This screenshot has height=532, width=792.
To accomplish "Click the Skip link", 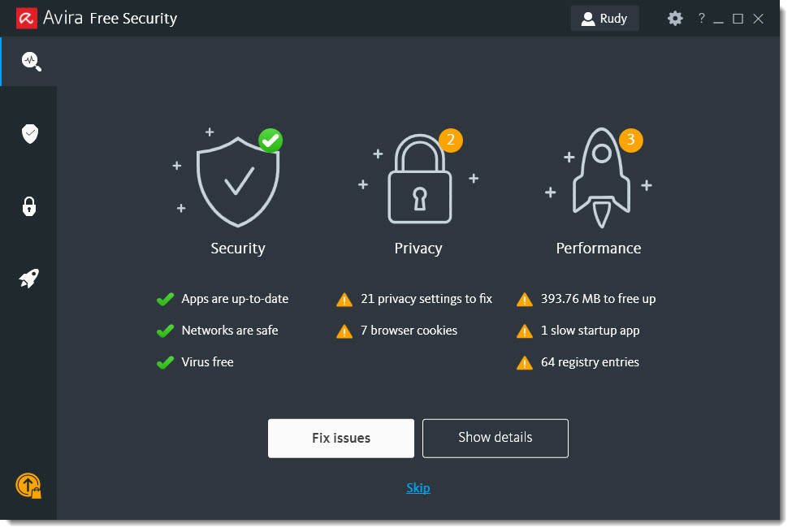I will click(x=418, y=488).
